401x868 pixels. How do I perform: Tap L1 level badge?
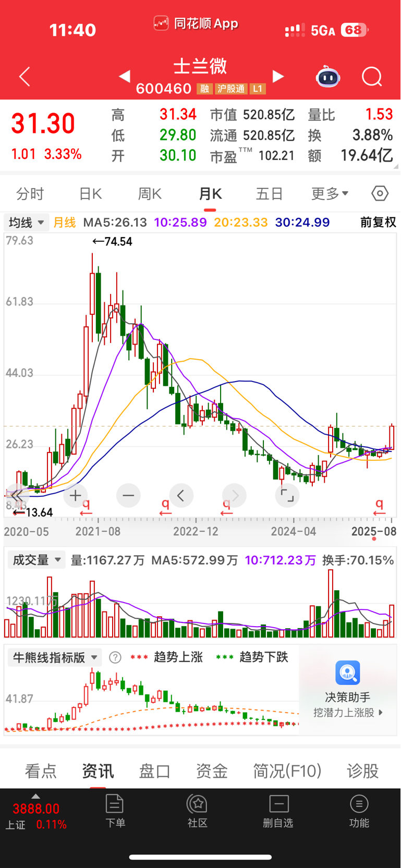[258, 89]
